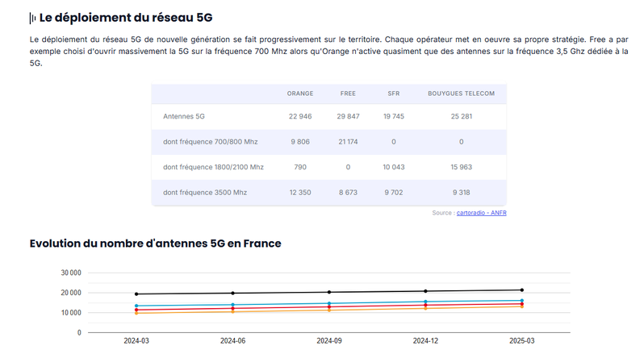Click the blue line point at 2024-12

click(425, 302)
